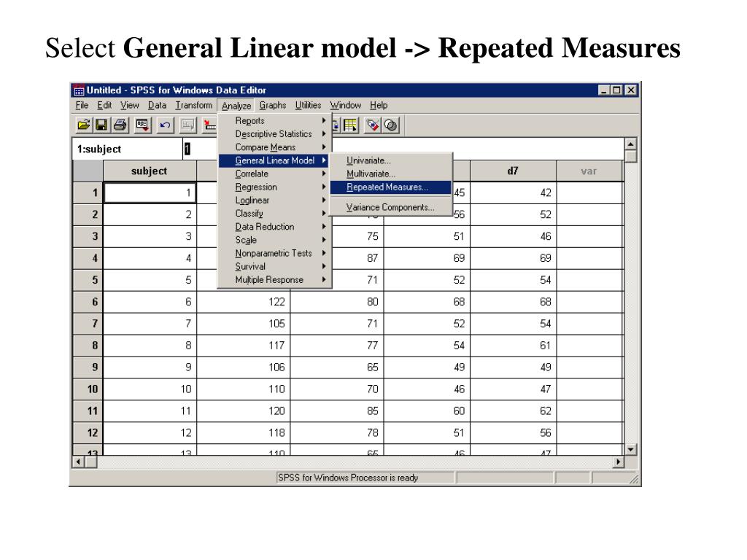Image resolution: width=747 pixels, height=560 pixels.
Task: Open the Edit menu
Action: [x=104, y=105]
